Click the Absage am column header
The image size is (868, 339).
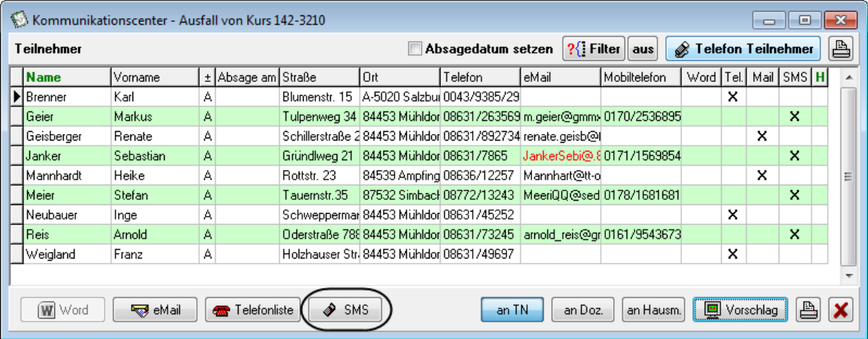[247, 78]
